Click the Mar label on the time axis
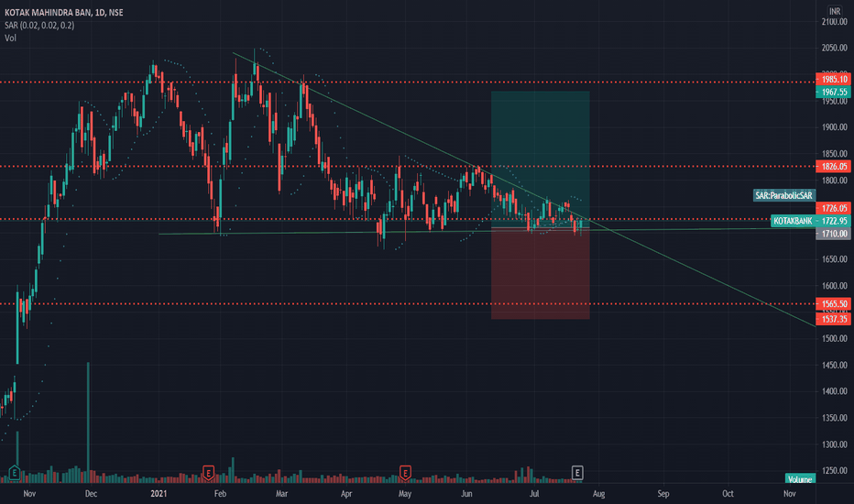This screenshot has width=854, height=504. click(281, 494)
